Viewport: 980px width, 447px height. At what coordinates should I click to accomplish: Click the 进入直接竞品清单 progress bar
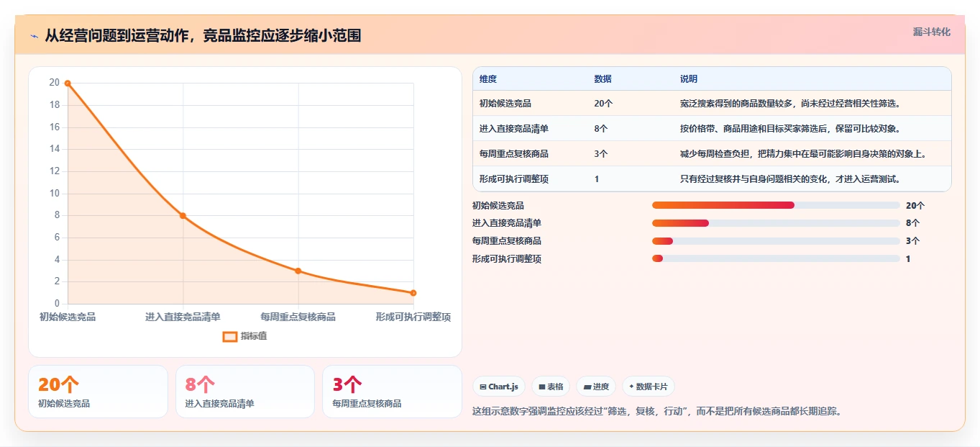[776, 223]
